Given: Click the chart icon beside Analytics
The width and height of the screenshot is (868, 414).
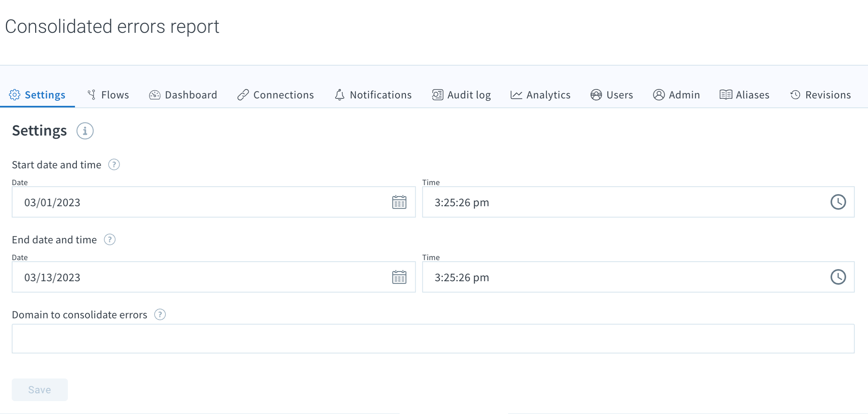Looking at the screenshot, I should (x=516, y=95).
